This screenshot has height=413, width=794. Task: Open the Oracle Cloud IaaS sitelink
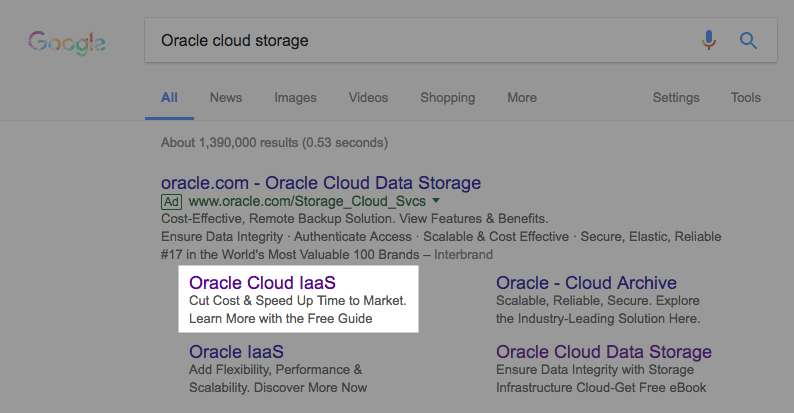[262, 283]
